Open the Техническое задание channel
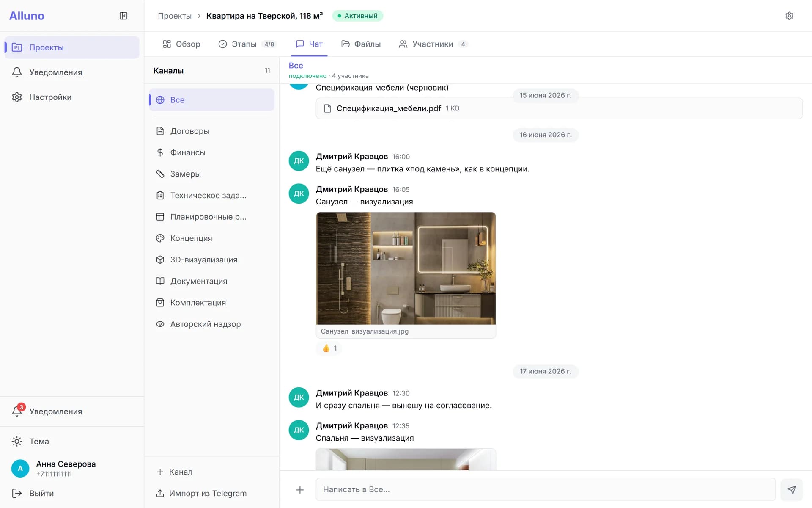Viewport: 812px width, 508px height. (211, 196)
